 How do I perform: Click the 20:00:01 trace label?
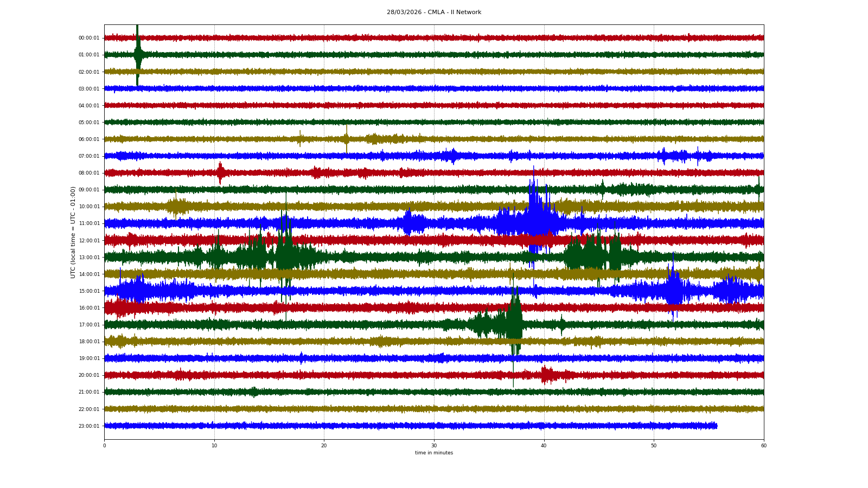tap(89, 375)
